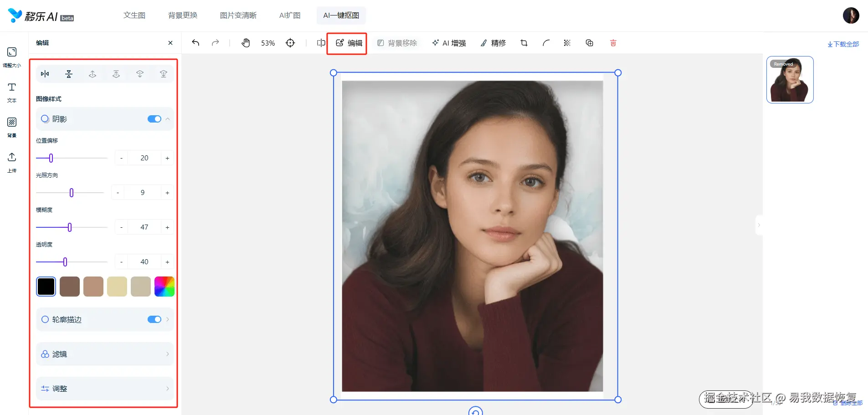Screen dimensions: 868x415
Task: Collapse the 阴影 shadow section chevron
Action: click(168, 119)
